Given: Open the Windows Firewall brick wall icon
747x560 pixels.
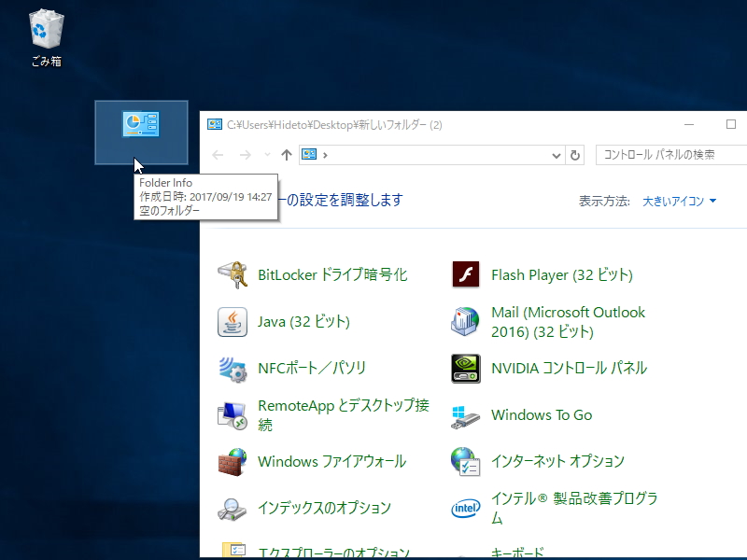Looking at the screenshot, I should coord(233,461).
